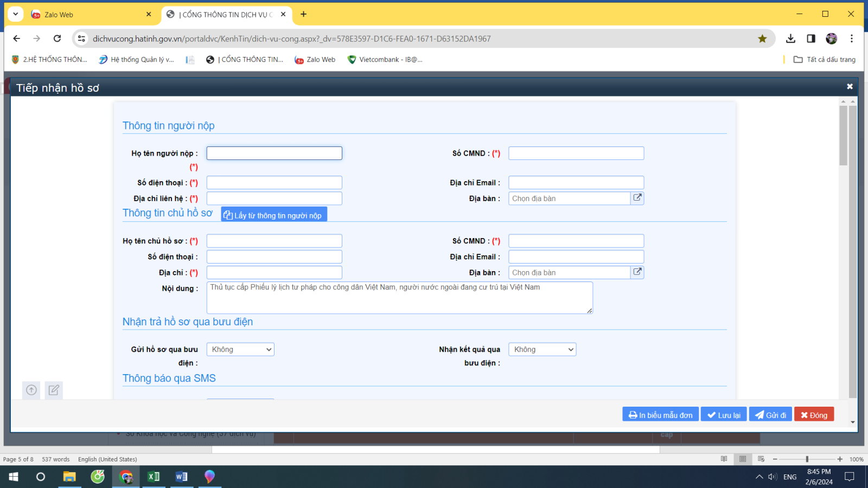The width and height of the screenshot is (868, 488).
Task: Click the Gửi đi button
Action: [x=770, y=415]
